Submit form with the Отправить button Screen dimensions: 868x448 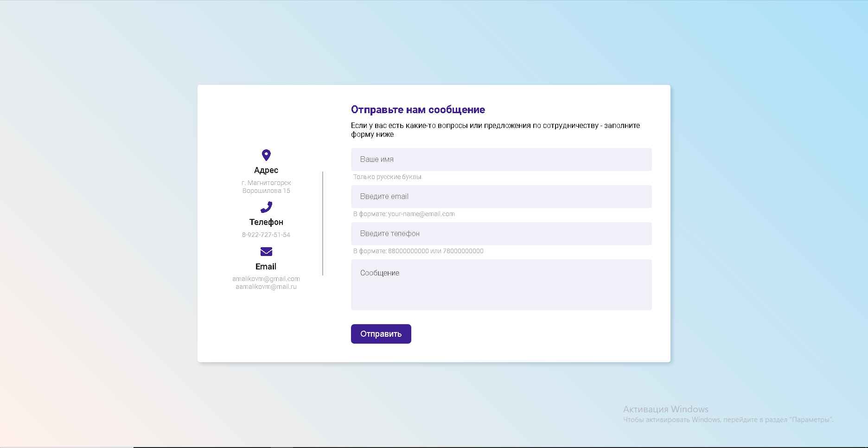[x=381, y=334]
